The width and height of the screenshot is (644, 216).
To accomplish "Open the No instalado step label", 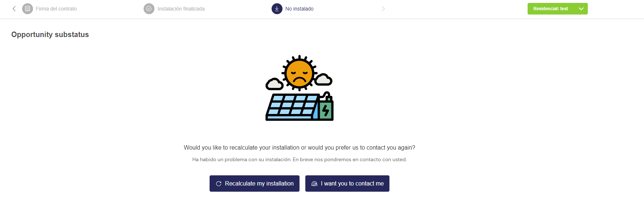I will 300,9.
